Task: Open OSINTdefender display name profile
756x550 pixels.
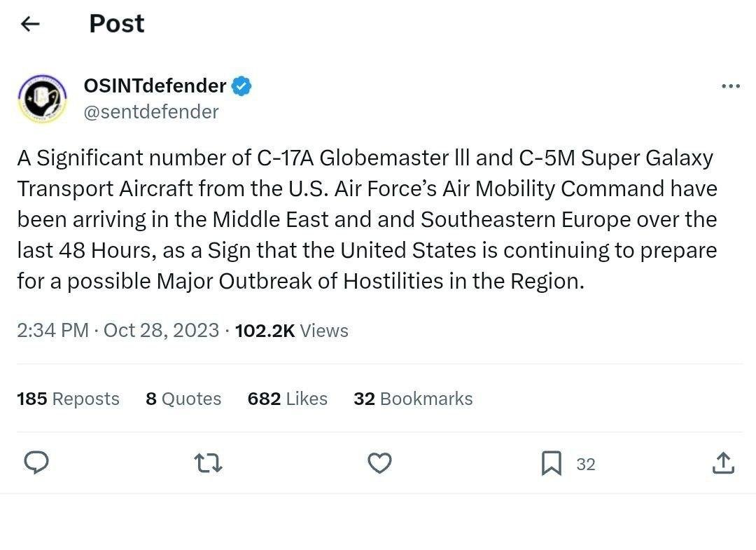Action: tap(155, 86)
